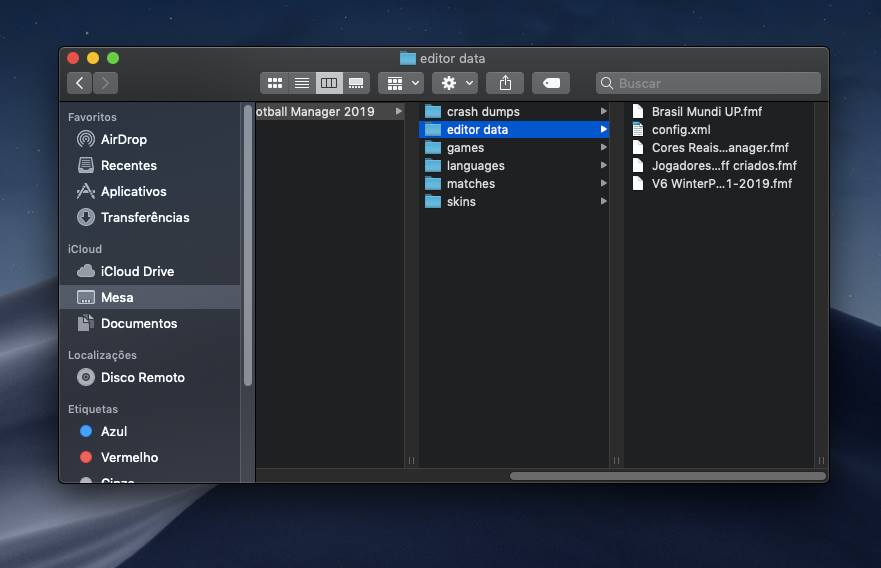Go back with the left chevron button

[80, 83]
